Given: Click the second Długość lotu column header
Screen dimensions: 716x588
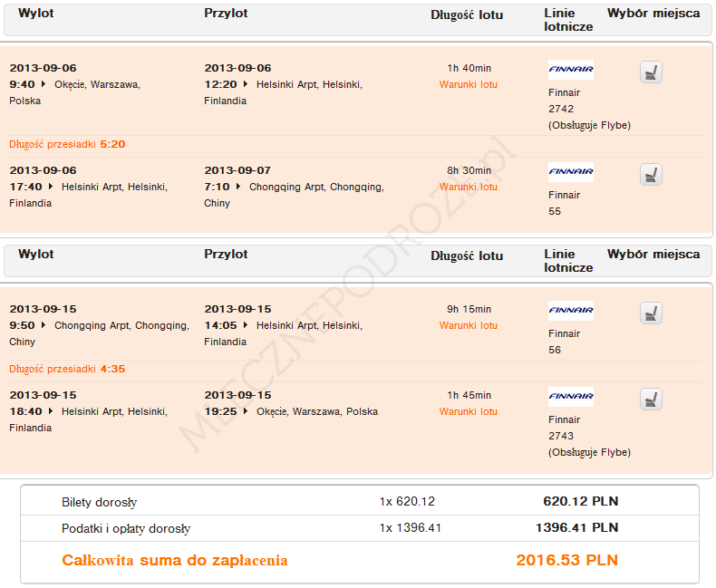Looking at the screenshot, I should 467,255.
